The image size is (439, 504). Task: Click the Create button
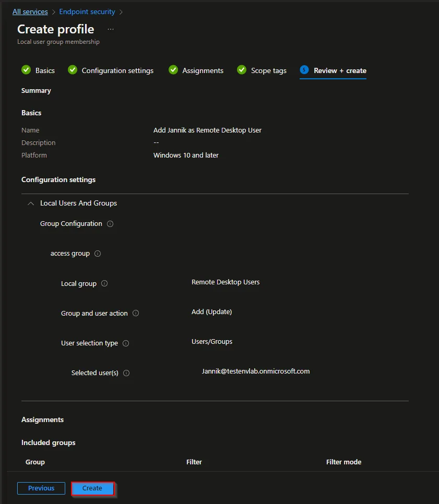[92, 488]
